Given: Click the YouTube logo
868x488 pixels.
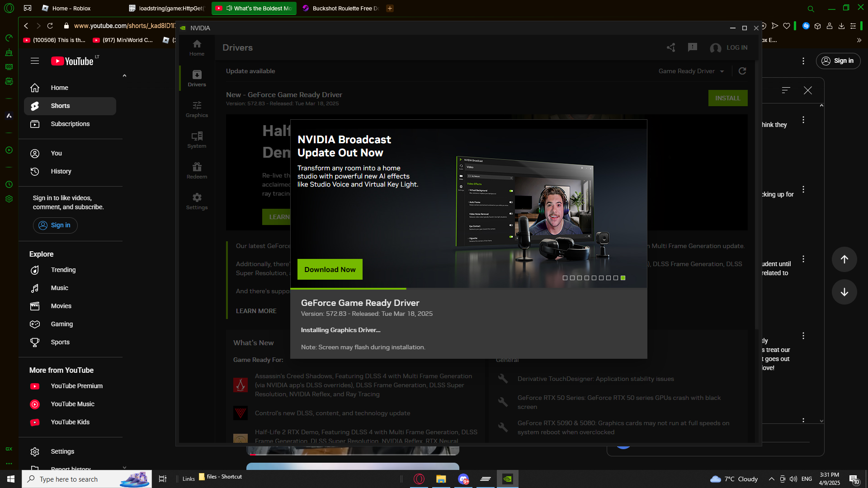Looking at the screenshot, I should click(x=72, y=61).
